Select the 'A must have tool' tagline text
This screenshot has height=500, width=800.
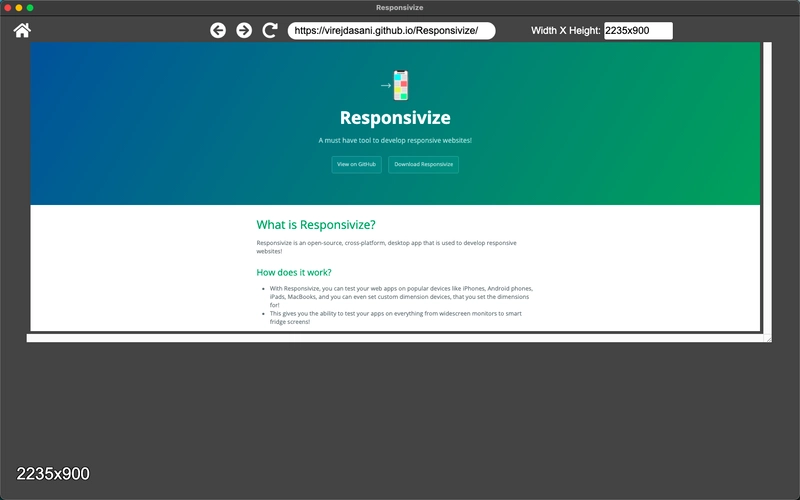395,140
